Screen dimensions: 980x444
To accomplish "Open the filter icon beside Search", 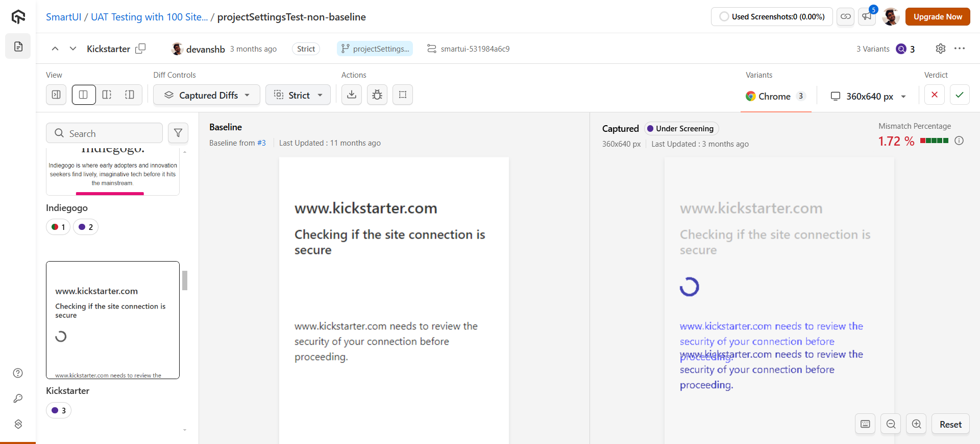I will pos(178,133).
